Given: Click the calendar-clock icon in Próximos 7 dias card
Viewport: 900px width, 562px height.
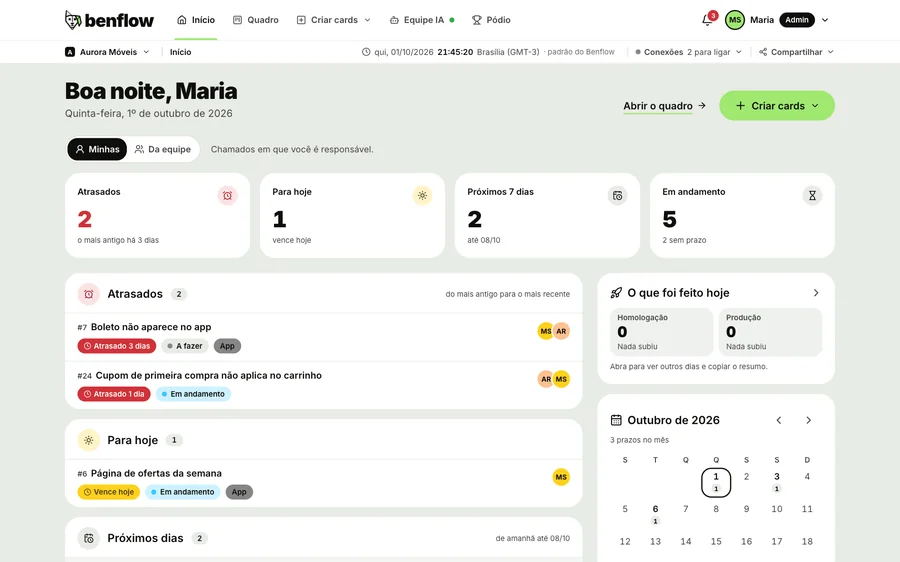Looking at the screenshot, I should pyautogui.click(x=618, y=196).
